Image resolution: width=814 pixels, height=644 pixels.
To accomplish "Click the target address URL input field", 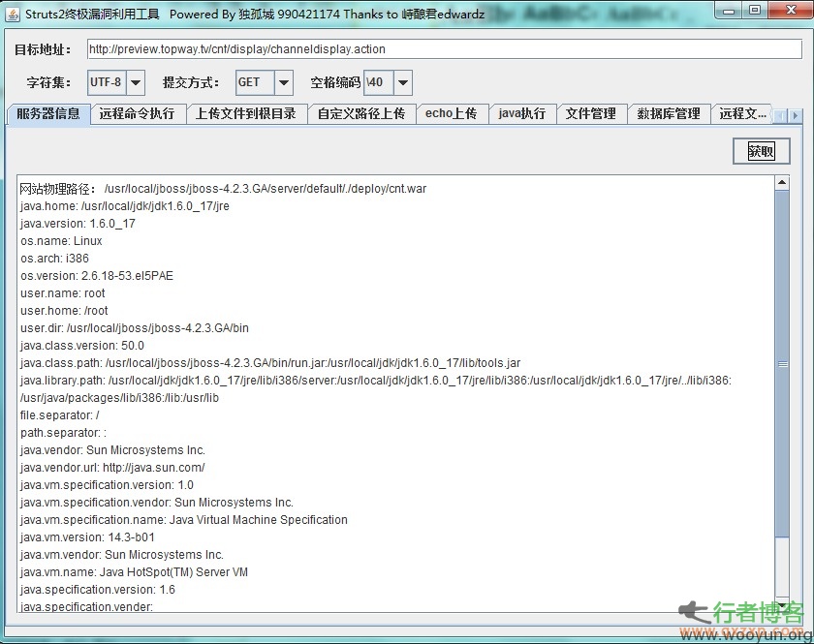I will click(x=445, y=49).
